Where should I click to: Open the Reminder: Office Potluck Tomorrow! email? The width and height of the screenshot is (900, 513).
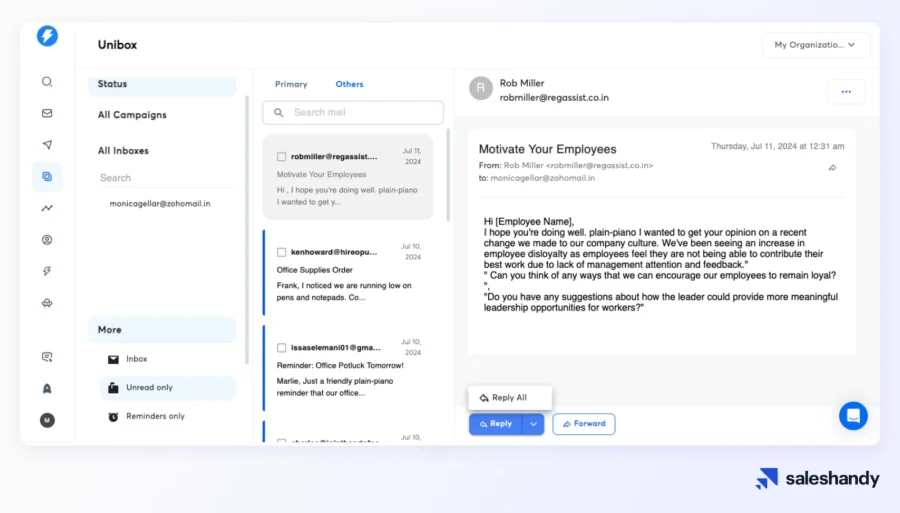click(x=348, y=368)
